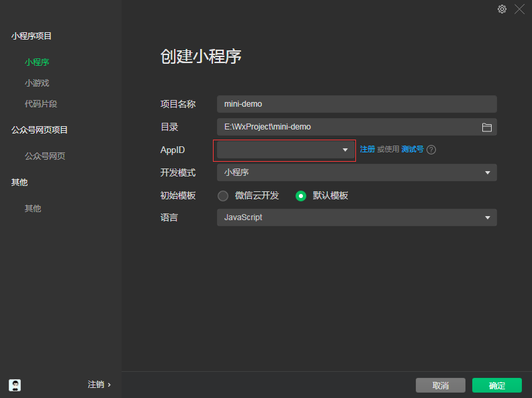Browse for directory with the folder icon

pos(487,127)
